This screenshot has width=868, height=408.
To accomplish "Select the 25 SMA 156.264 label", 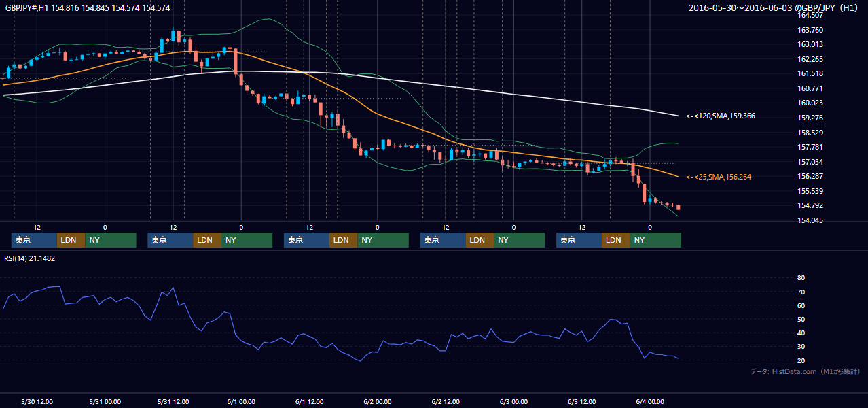I will coord(719,177).
